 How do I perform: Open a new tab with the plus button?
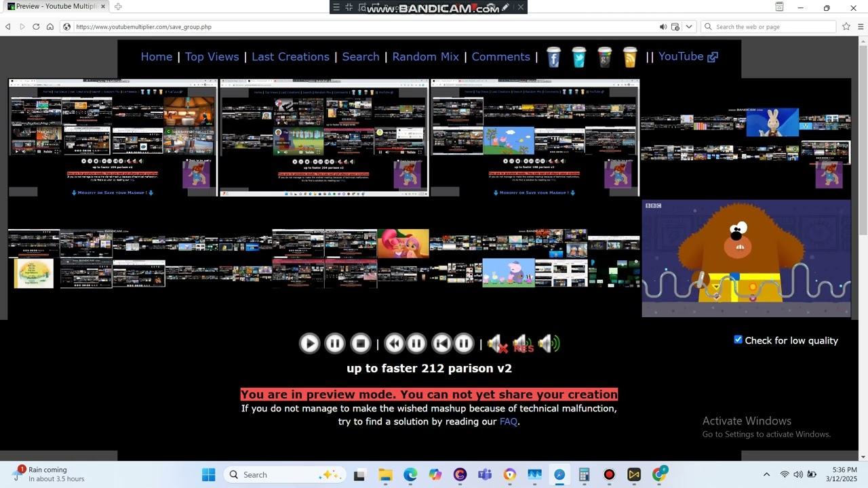(118, 7)
